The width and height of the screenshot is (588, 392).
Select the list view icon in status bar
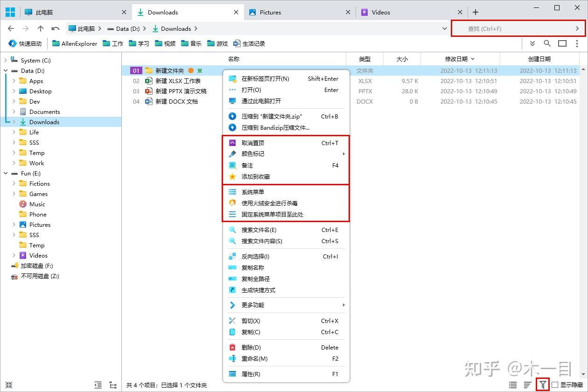point(512,384)
